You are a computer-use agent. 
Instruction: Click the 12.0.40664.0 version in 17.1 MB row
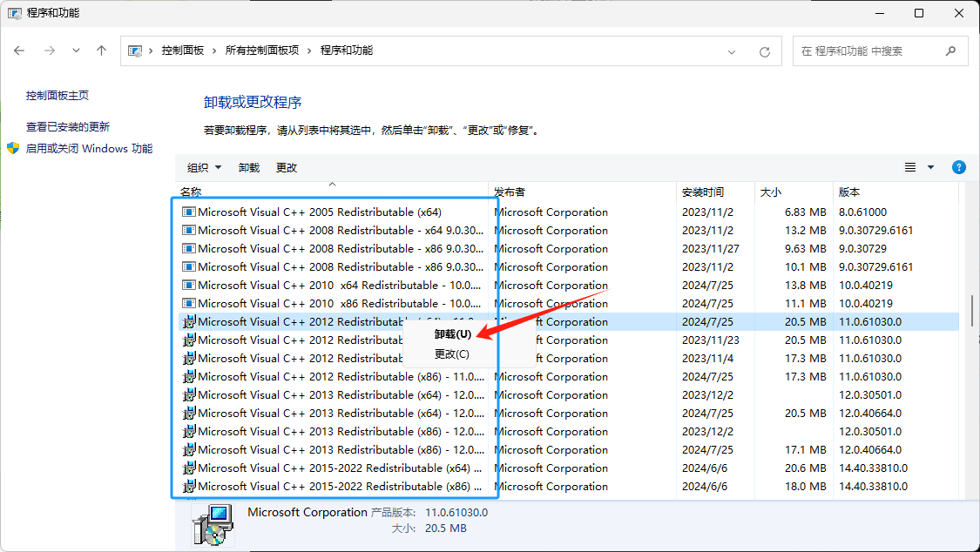coord(870,449)
